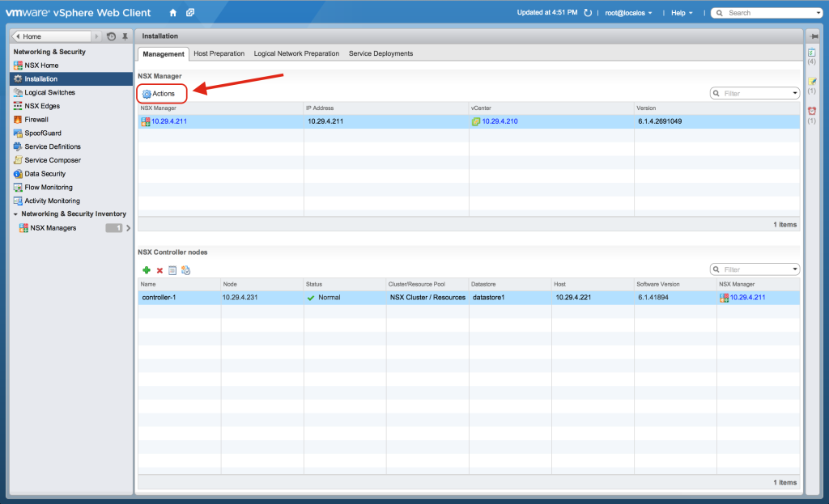Click Service Definitions icon
The image size is (829, 504).
(x=18, y=146)
